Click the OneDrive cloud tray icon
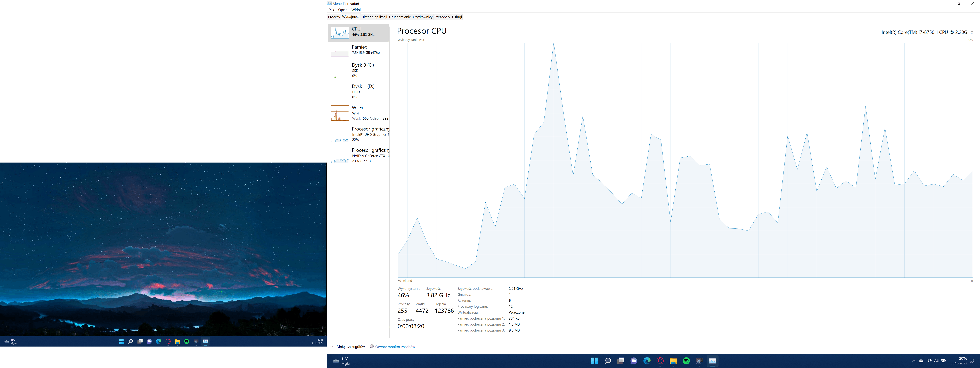Viewport: 980px width, 368px height. 921,361
